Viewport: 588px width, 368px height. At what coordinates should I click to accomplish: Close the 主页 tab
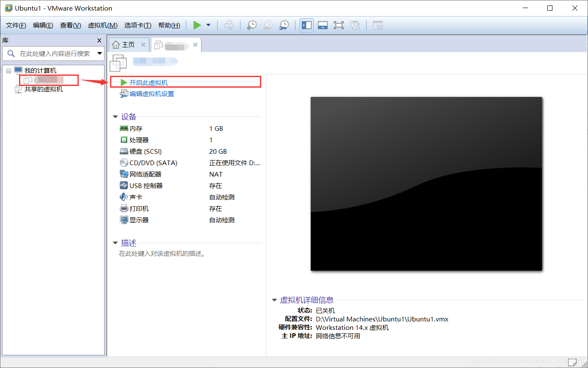pyautogui.click(x=143, y=45)
